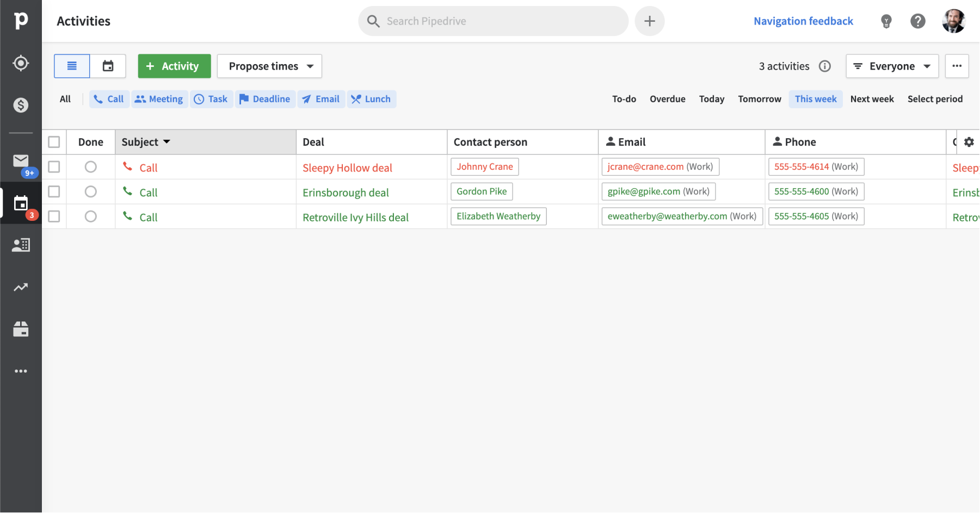Sort activities using the Subject column arrow
Image resolution: width=980 pixels, height=513 pixels.
167,141
